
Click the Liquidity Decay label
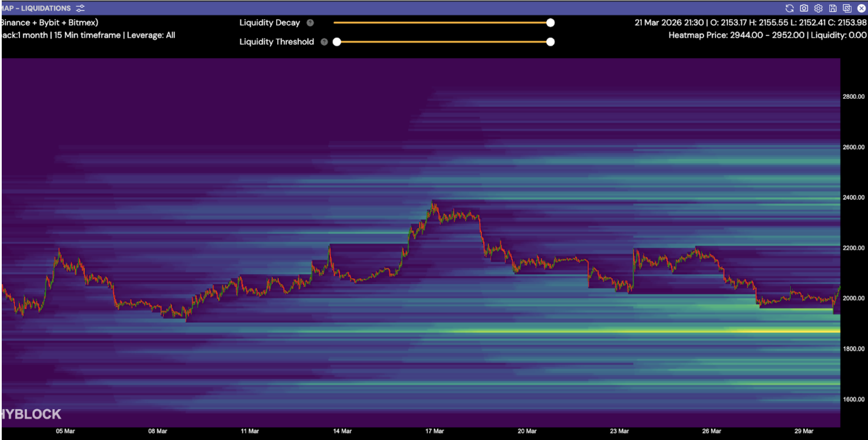click(270, 23)
